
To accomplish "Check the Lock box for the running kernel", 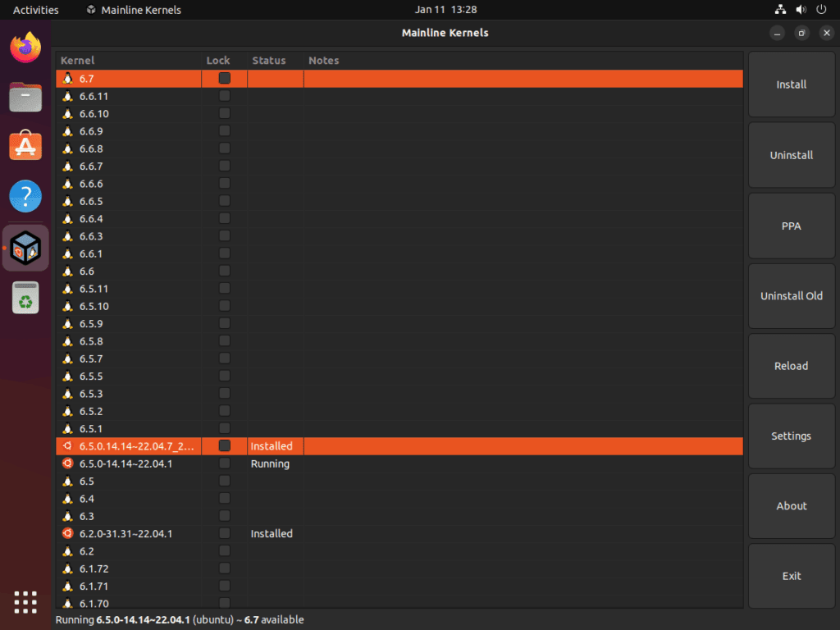I will [223, 463].
